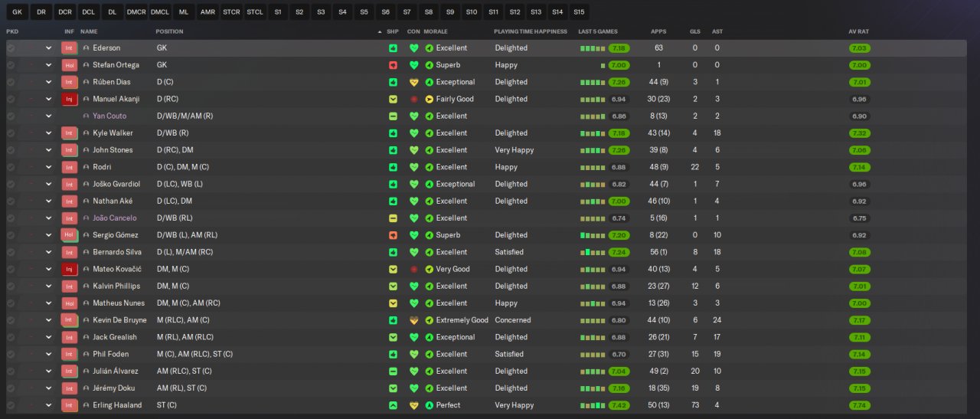Image resolution: width=980 pixels, height=419 pixels.
Task: Click Stefan Ortega's red sharpness icon
Action: click(393, 65)
